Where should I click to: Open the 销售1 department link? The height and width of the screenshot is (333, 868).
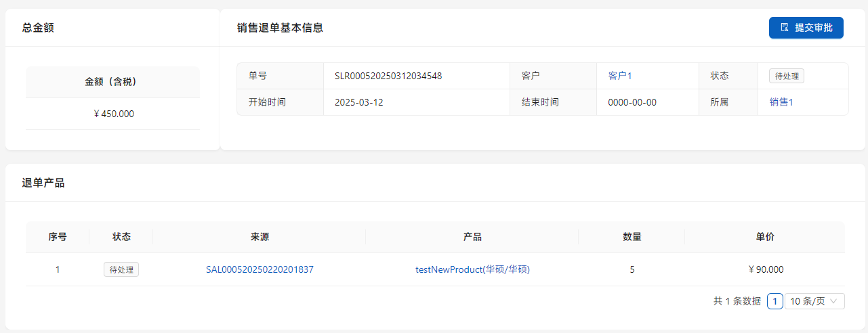(781, 102)
